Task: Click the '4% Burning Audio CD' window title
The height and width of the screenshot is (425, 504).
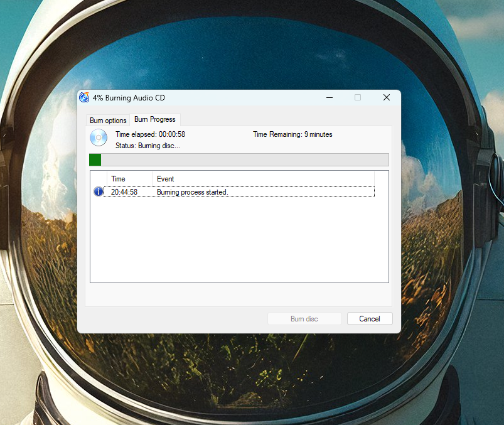Action: pyautogui.click(x=129, y=98)
